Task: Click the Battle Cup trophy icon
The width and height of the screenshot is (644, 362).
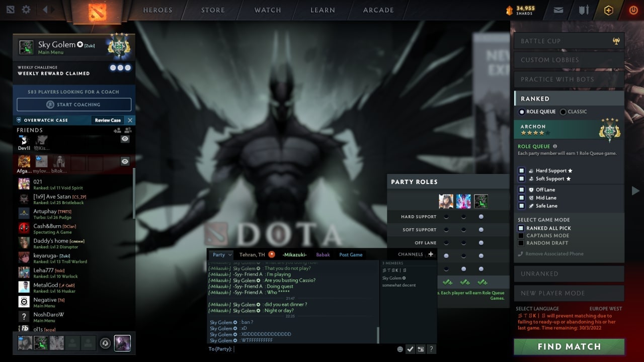Action: pyautogui.click(x=616, y=41)
